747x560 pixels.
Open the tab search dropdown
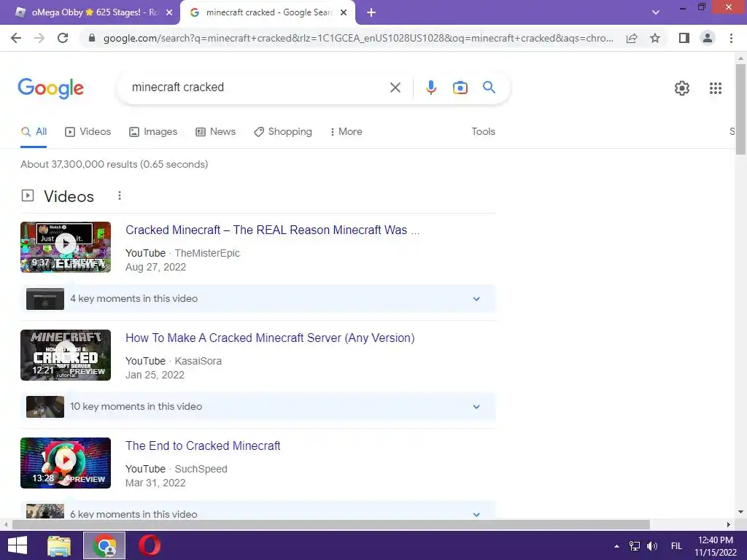(656, 12)
